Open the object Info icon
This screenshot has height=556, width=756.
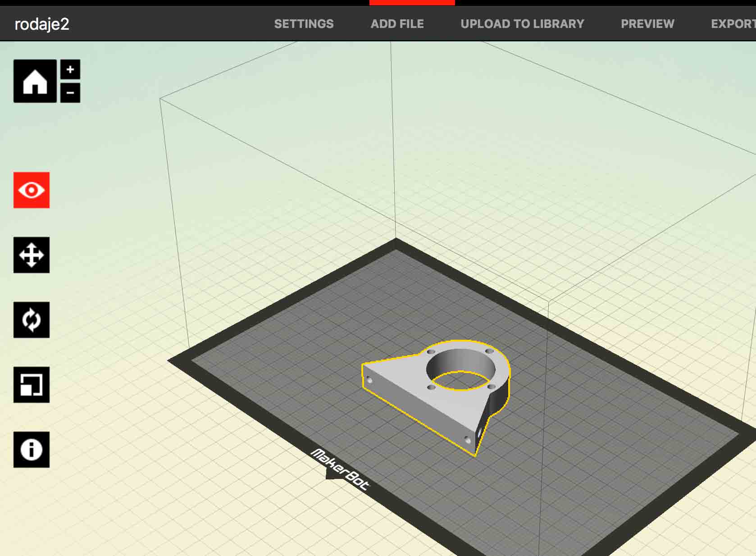[x=32, y=450]
